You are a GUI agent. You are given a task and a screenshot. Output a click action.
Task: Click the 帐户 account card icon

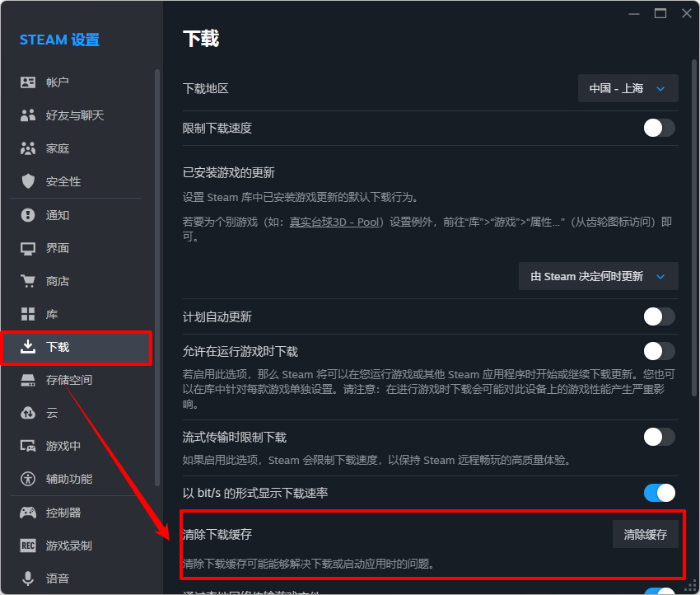(x=28, y=82)
